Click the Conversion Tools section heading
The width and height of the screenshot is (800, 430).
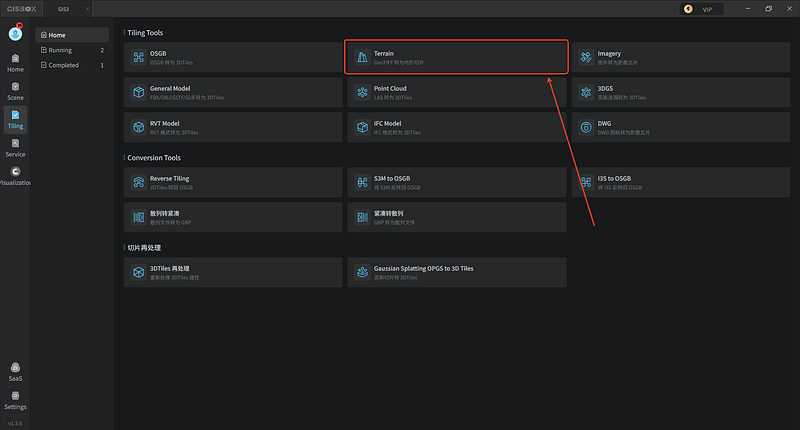coord(154,158)
